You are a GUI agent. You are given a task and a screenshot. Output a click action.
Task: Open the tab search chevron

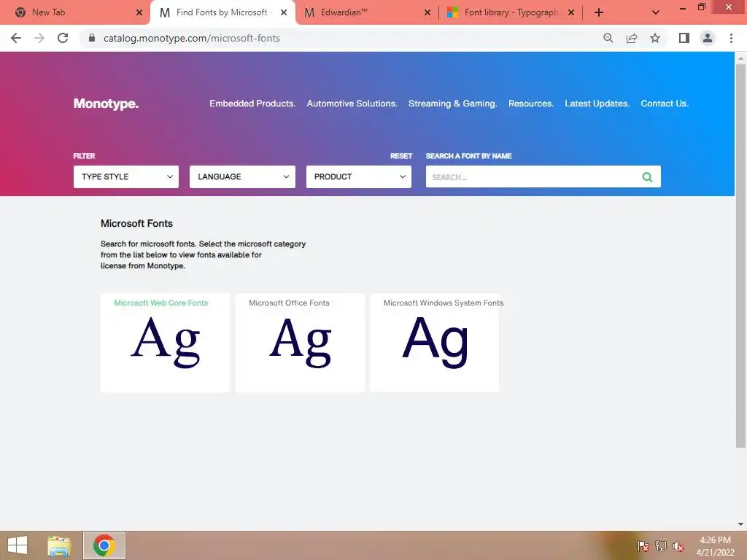point(656,12)
